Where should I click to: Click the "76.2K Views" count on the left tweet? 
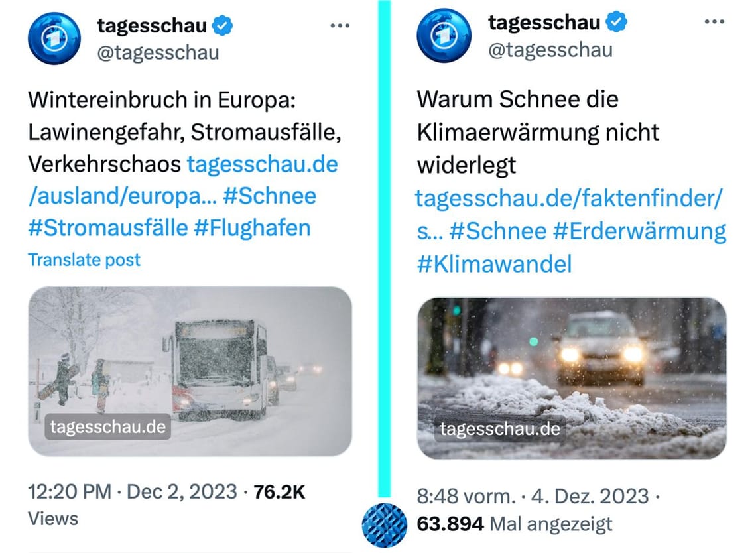pyautogui.click(x=282, y=491)
